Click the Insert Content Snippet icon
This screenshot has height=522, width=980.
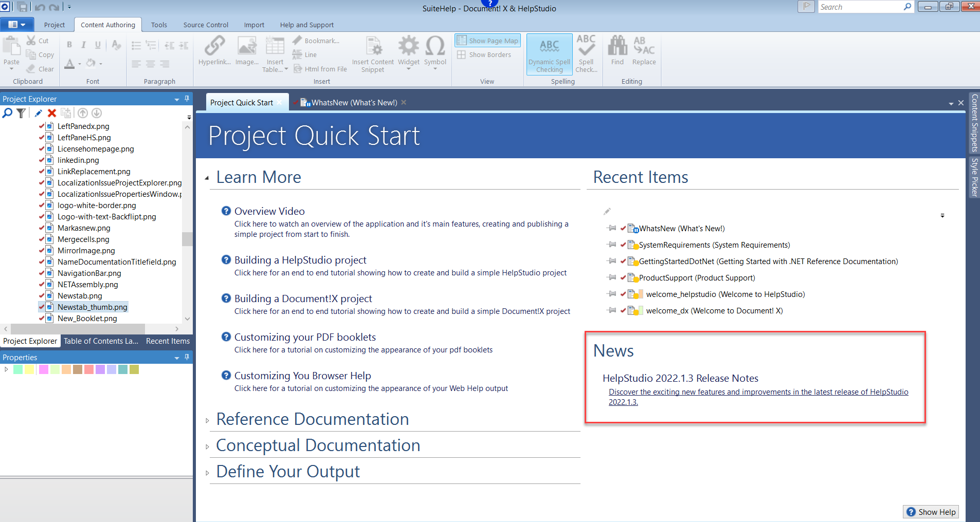(373, 47)
